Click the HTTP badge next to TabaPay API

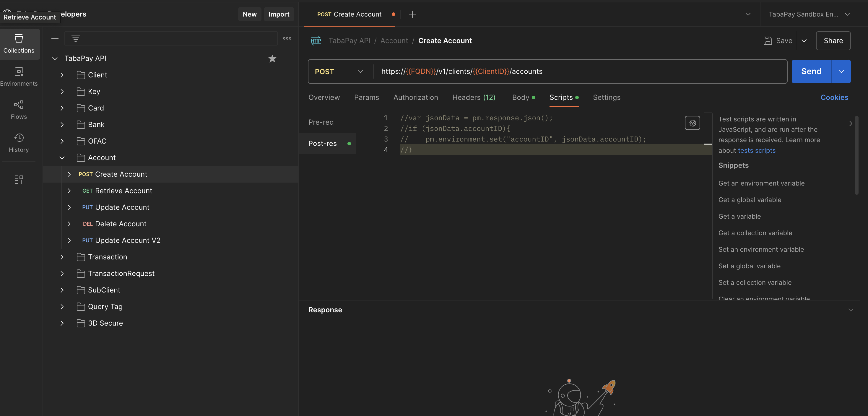pyautogui.click(x=316, y=40)
